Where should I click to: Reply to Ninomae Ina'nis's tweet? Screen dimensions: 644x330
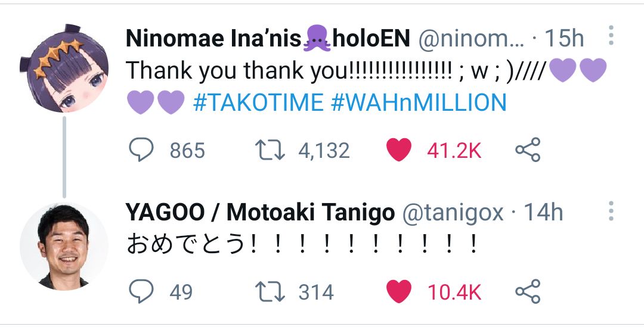click(x=142, y=150)
